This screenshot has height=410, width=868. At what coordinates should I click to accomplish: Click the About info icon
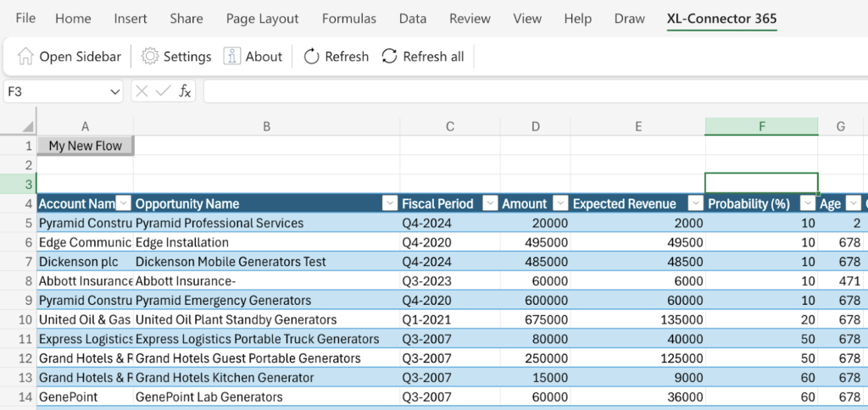pyautogui.click(x=232, y=57)
